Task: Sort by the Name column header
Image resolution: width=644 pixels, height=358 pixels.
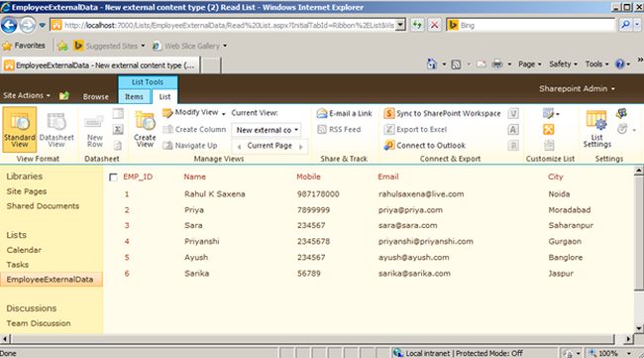Action: pyautogui.click(x=194, y=177)
